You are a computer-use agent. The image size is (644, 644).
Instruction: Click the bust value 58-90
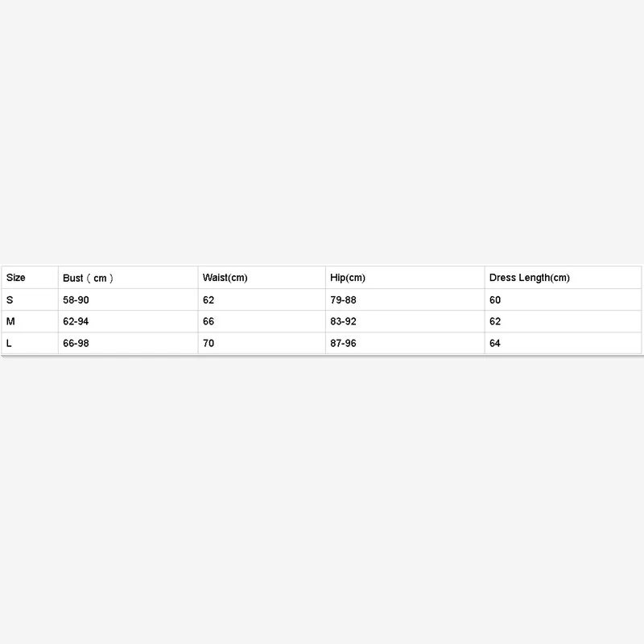point(128,299)
